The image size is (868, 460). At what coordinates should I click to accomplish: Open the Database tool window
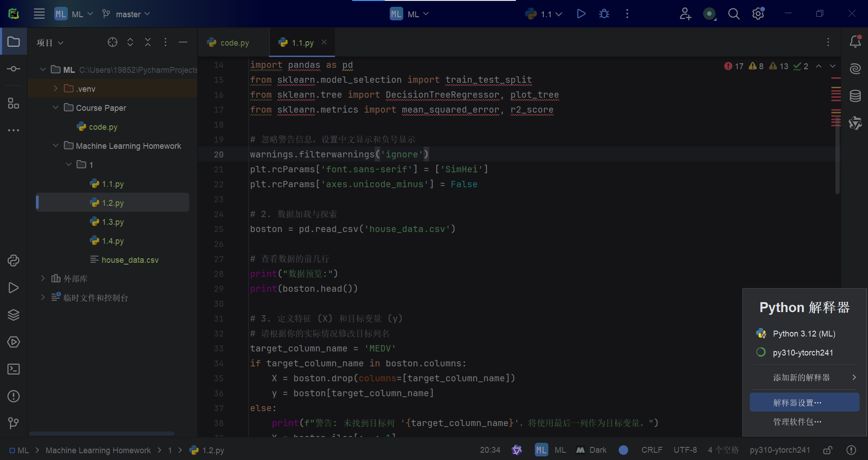click(x=855, y=96)
